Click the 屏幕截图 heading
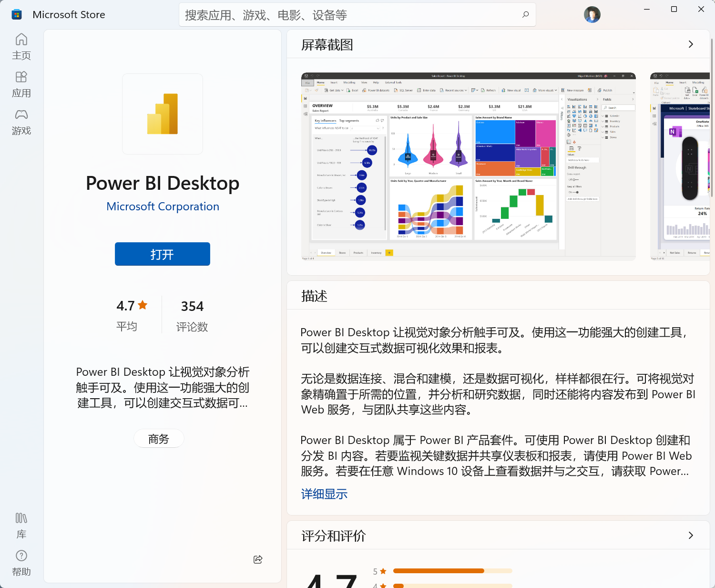This screenshot has height=588, width=715. pyautogui.click(x=327, y=45)
